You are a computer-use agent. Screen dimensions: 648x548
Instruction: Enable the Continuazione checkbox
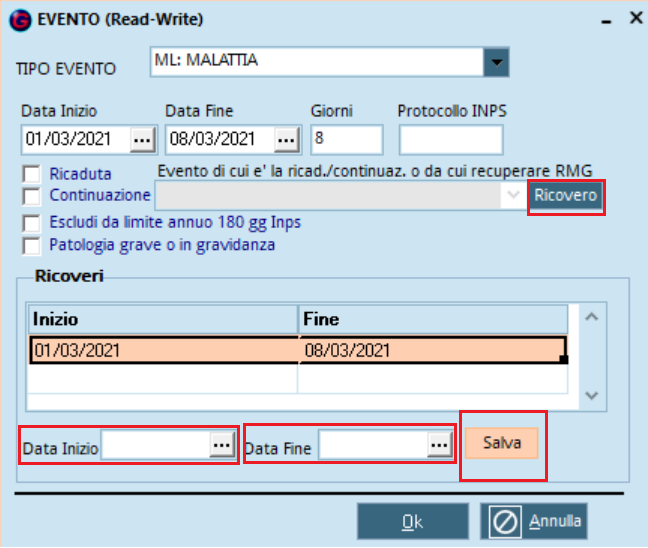coord(32,196)
